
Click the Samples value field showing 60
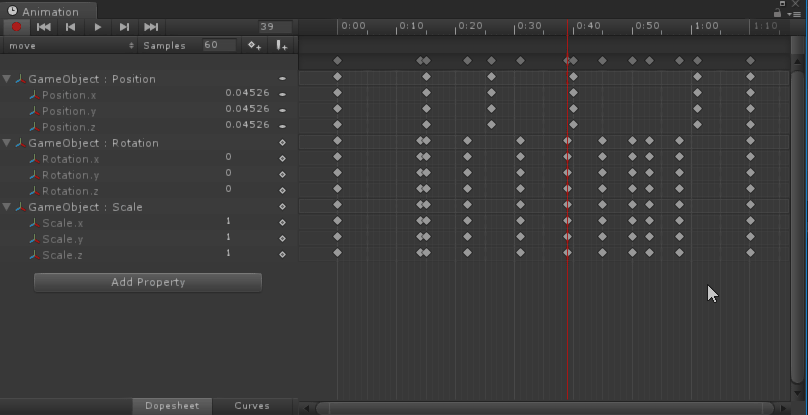[x=220, y=45]
